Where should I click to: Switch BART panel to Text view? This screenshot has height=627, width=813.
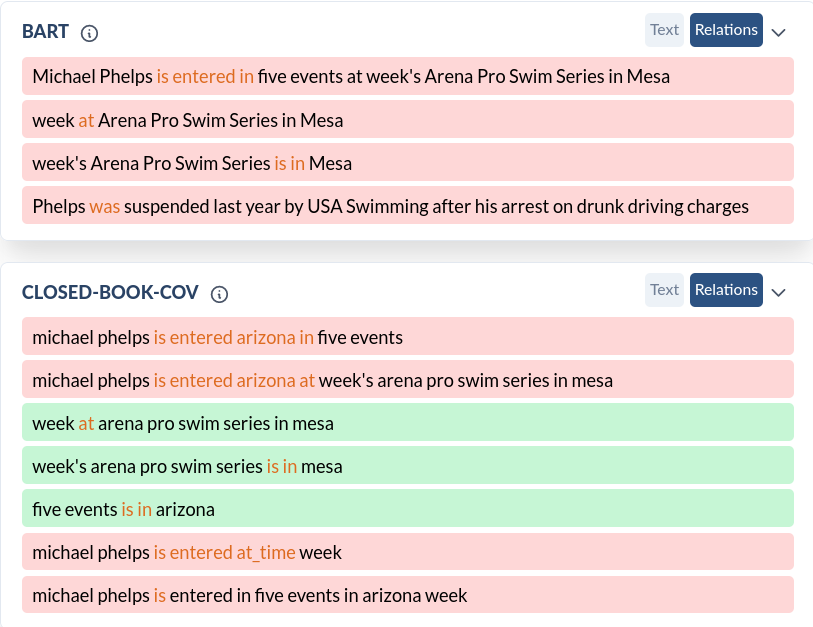click(x=664, y=30)
